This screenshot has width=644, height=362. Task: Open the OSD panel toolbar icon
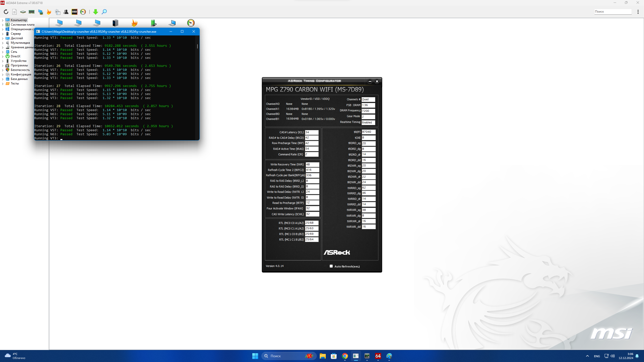[74, 12]
